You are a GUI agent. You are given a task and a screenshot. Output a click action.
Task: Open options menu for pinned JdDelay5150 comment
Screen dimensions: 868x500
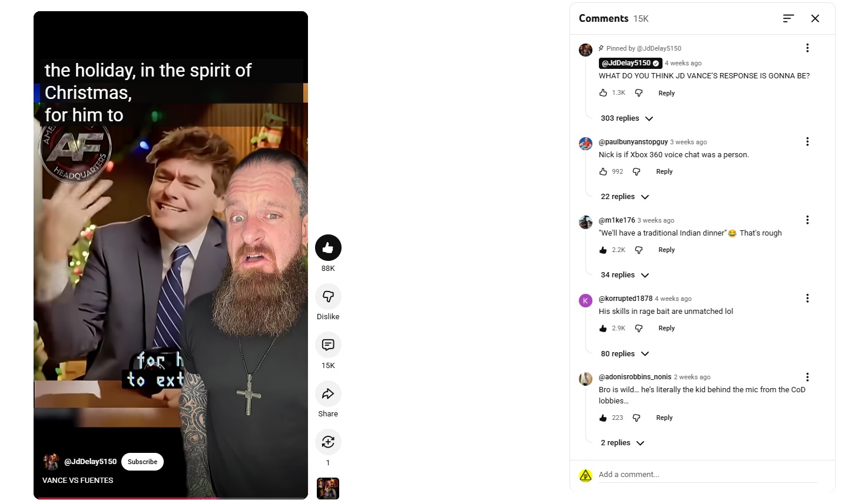(x=807, y=48)
